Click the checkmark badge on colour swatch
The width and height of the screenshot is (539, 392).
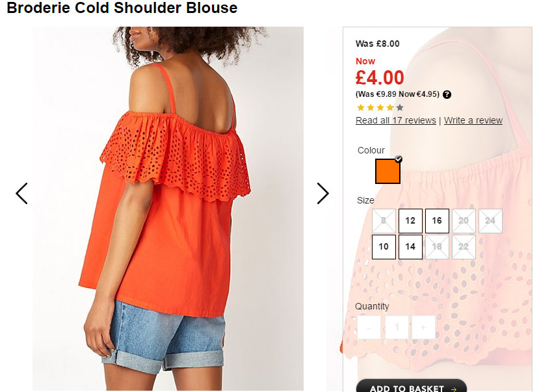pos(399,159)
